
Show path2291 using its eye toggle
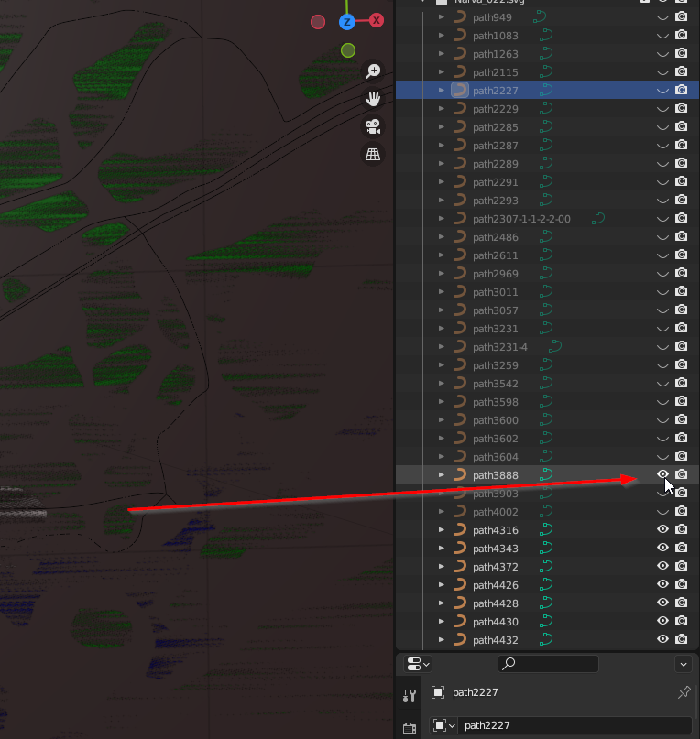point(662,182)
